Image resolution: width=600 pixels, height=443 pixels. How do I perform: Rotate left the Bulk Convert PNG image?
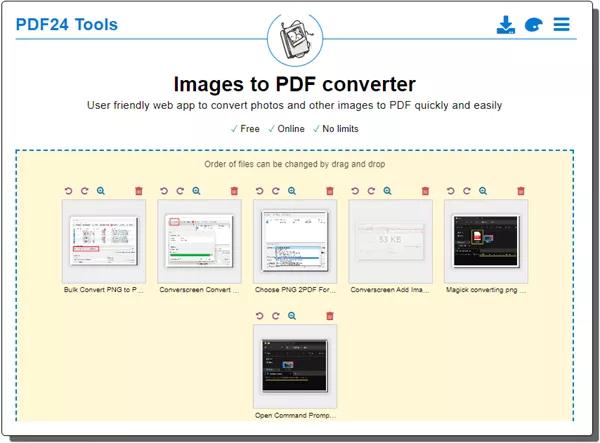pyautogui.click(x=68, y=191)
